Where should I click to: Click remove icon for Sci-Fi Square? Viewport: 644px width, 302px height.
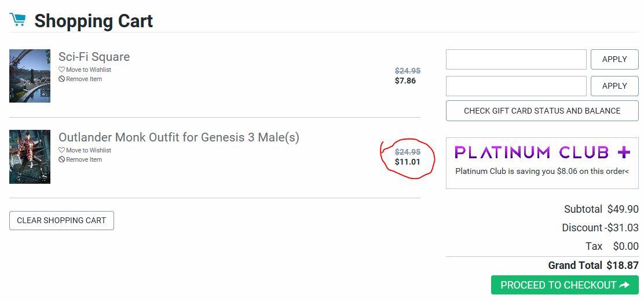tap(61, 79)
